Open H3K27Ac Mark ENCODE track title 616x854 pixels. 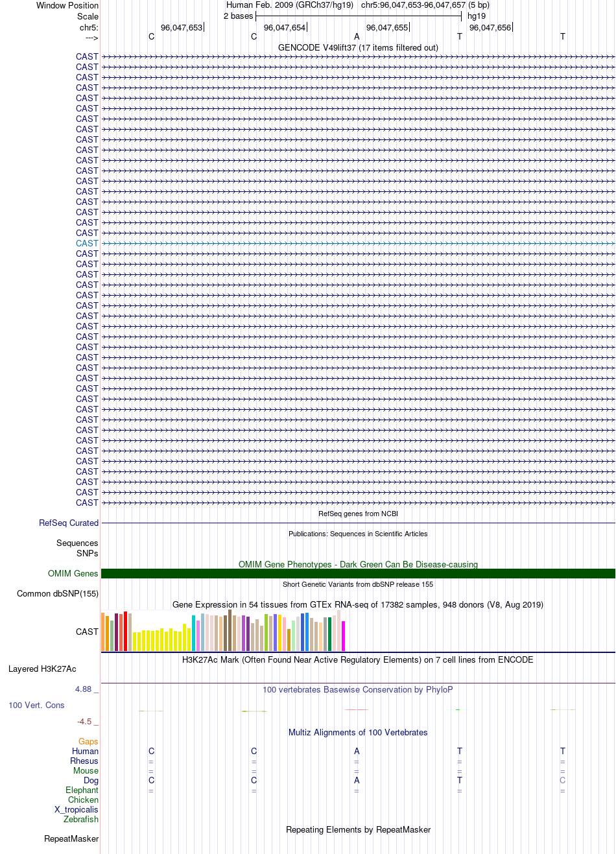(x=358, y=659)
